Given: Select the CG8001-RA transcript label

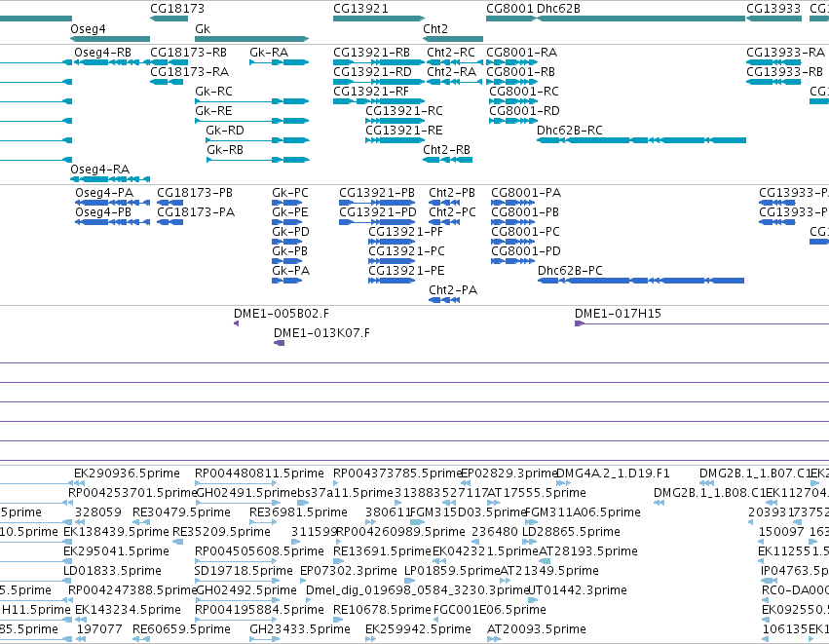Looking at the screenshot, I should 522,53.
